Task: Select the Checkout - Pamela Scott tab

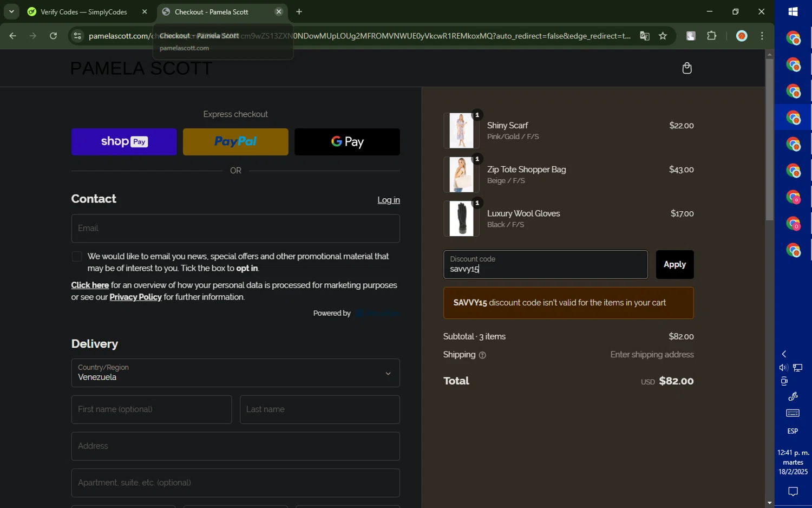Action: 211,12
